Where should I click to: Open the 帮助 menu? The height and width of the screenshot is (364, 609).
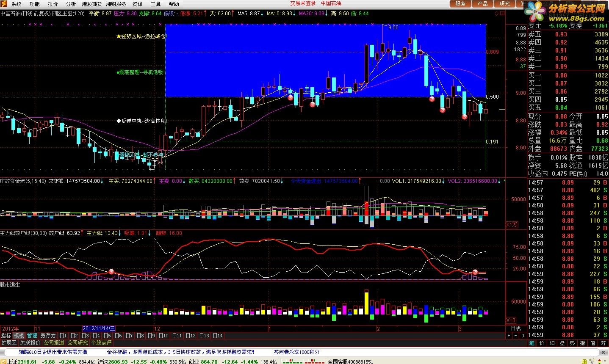click(174, 4)
